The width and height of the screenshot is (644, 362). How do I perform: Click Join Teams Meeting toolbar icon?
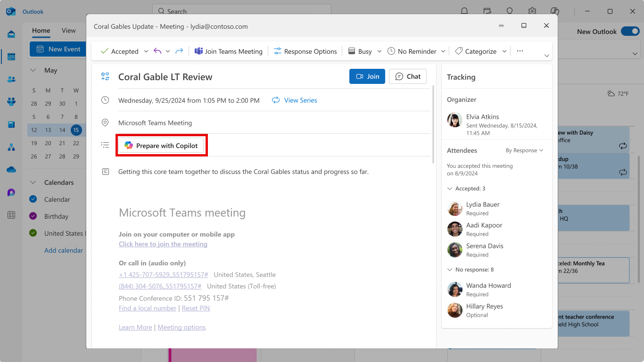click(x=229, y=51)
